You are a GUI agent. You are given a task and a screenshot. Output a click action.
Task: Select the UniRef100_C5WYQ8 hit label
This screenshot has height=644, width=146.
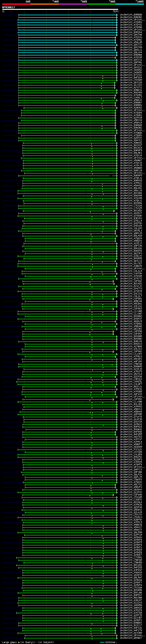click(x=131, y=364)
